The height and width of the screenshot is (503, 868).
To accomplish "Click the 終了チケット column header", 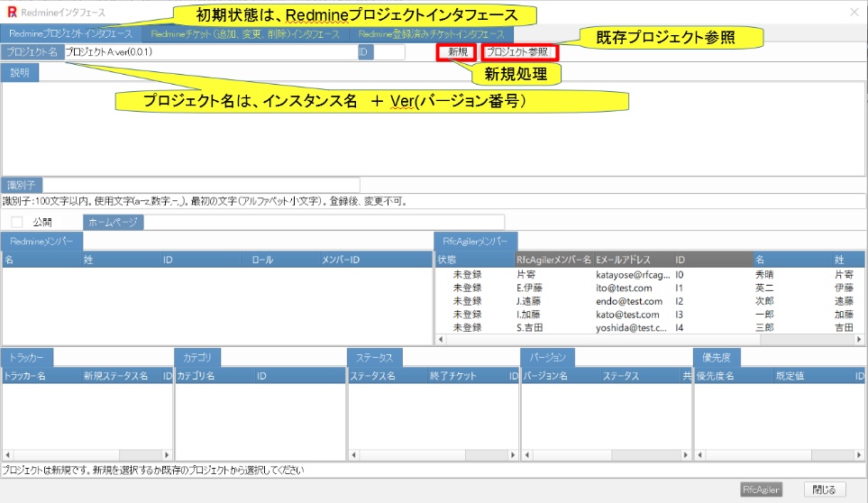I will (x=467, y=376).
